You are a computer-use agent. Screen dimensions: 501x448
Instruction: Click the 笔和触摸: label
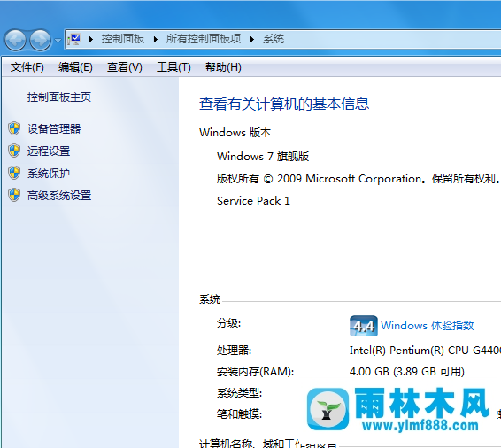click(x=239, y=414)
